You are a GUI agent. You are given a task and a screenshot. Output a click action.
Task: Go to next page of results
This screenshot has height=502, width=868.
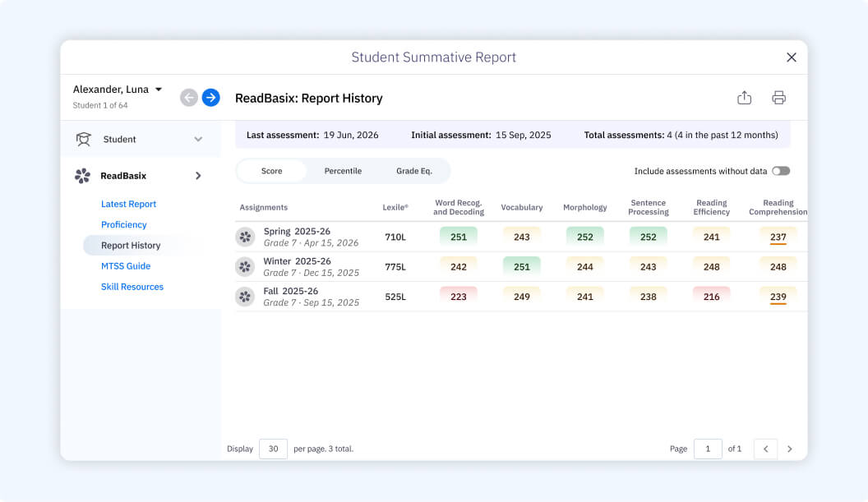click(789, 449)
